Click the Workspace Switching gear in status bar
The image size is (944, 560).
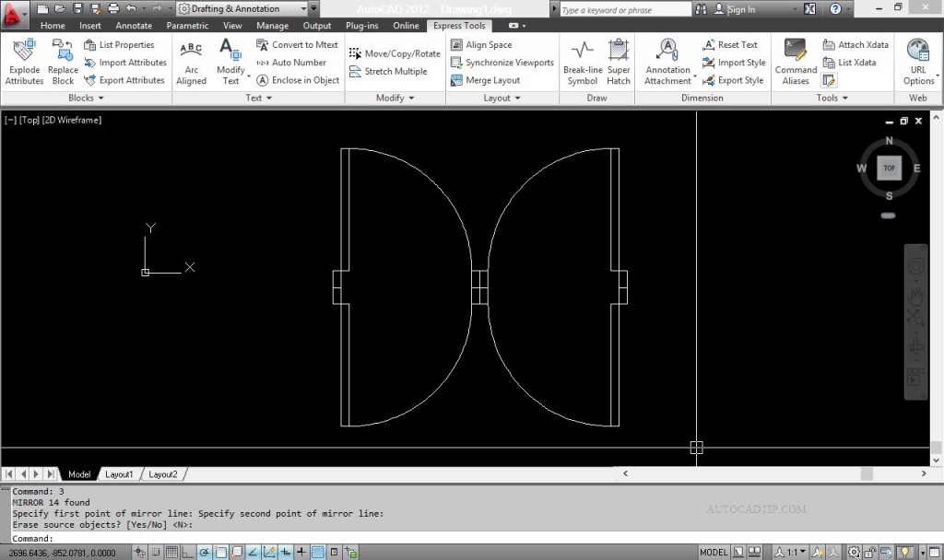[854, 553]
